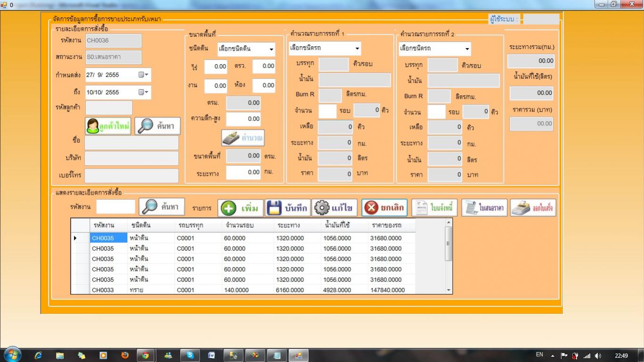Click ค้นหา search next to lower รหัสงาน field
Screen dimensions: 644x362
[162, 206]
